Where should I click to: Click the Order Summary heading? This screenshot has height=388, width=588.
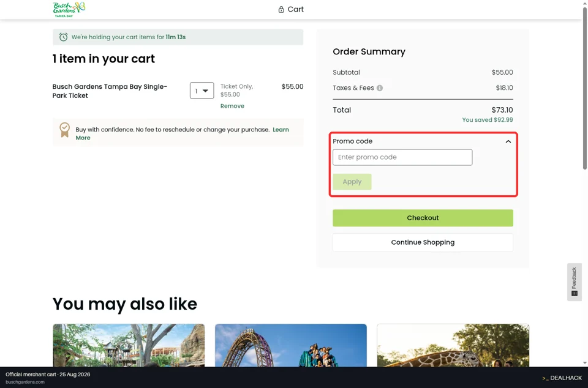pos(369,51)
